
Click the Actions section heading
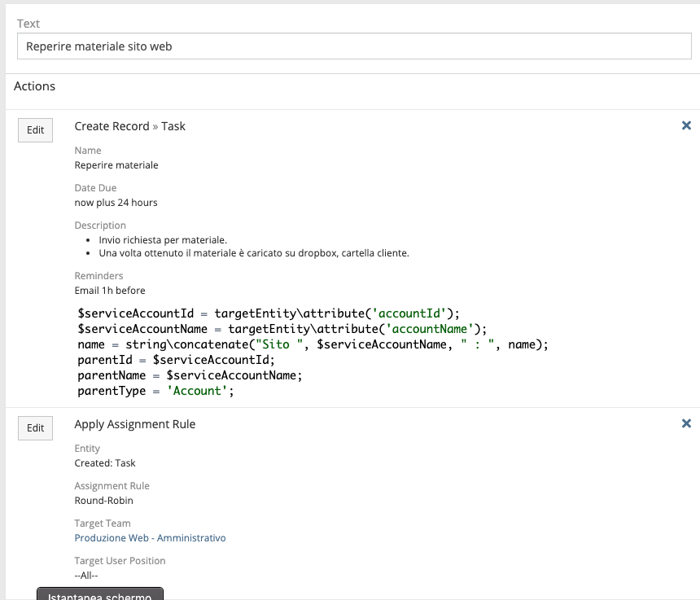tap(35, 86)
